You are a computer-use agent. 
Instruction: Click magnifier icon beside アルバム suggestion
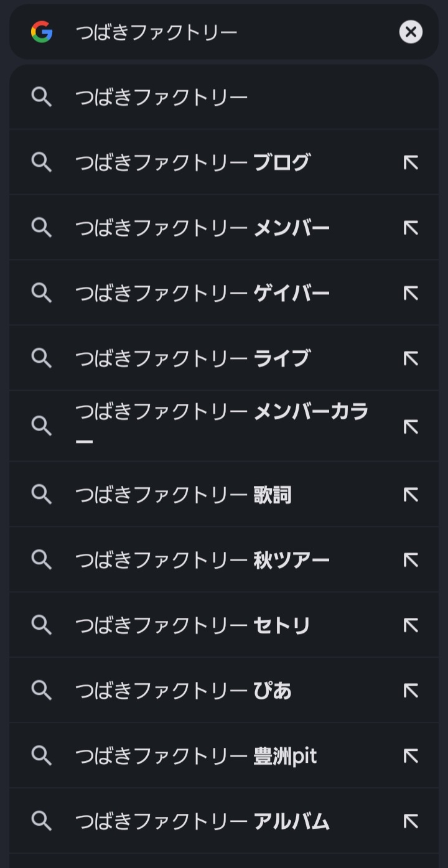[42, 821]
